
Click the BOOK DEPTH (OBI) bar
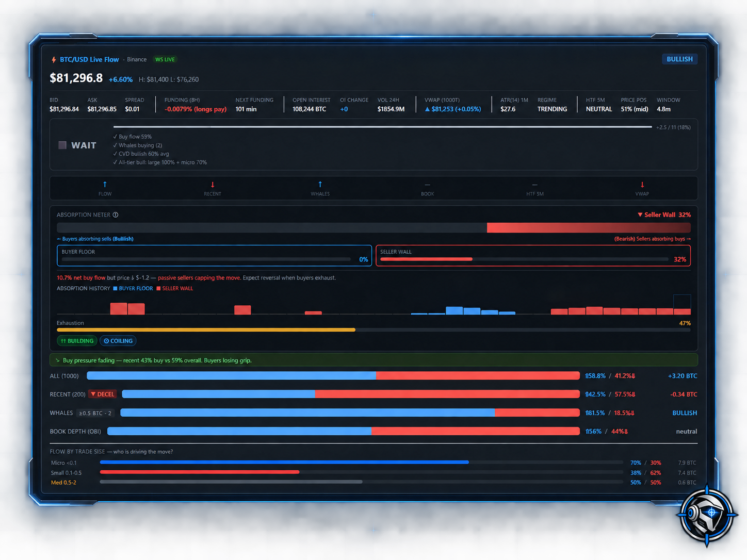[x=344, y=432]
